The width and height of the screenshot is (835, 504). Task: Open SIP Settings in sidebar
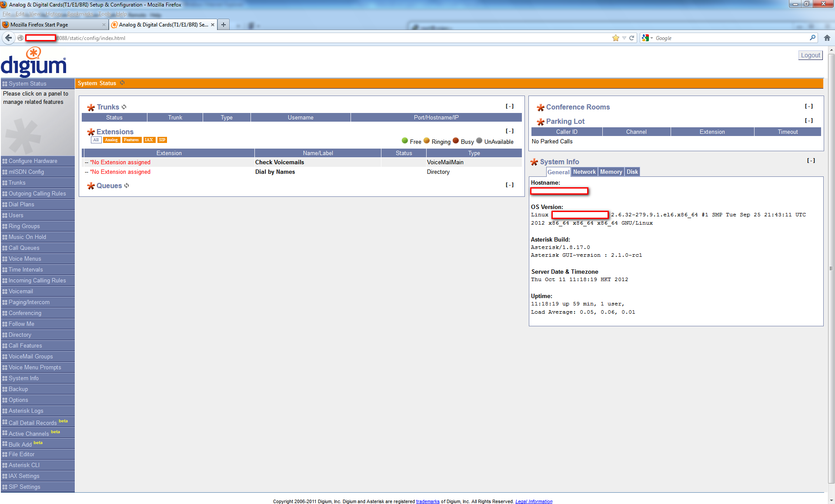pos(38,487)
